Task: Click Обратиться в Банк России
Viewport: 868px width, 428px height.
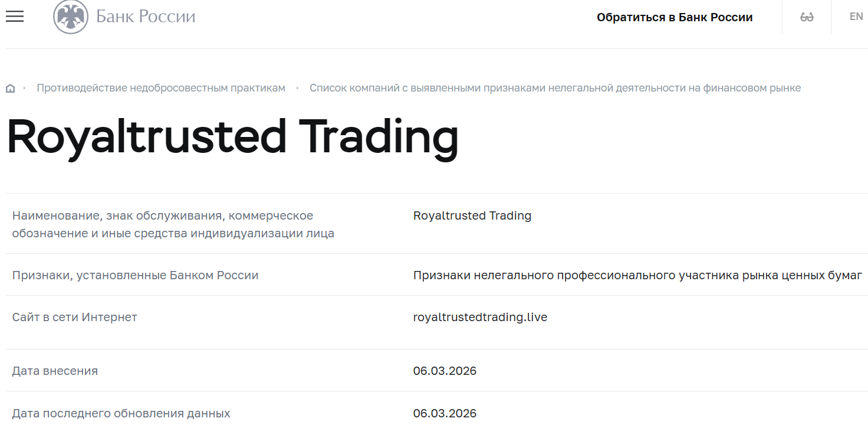Action: tap(675, 17)
